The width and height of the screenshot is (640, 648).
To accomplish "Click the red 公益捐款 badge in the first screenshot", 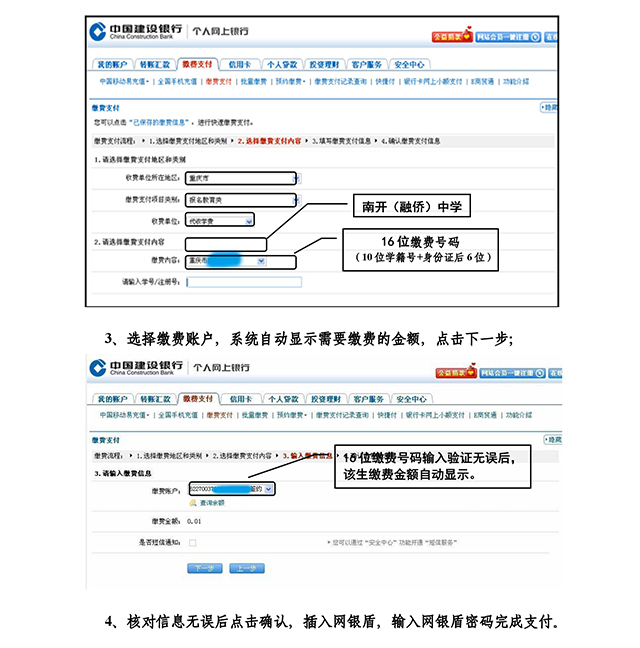I will pyautogui.click(x=452, y=36).
